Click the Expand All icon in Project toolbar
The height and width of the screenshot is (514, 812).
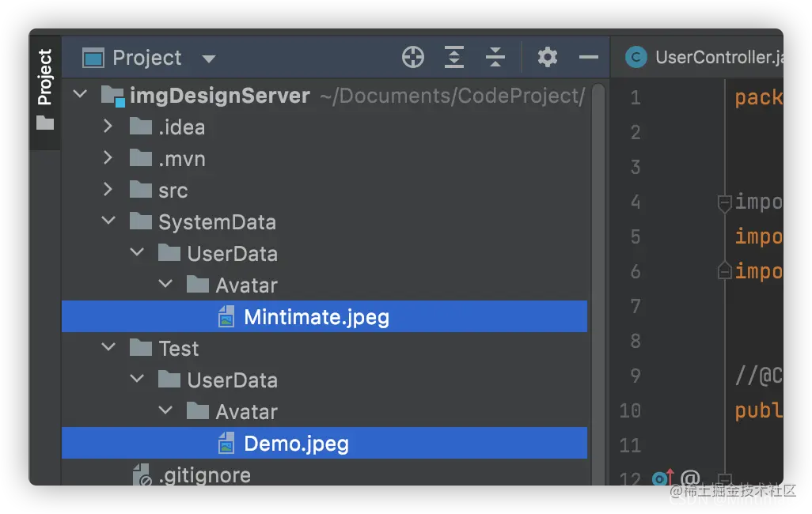[x=454, y=57]
